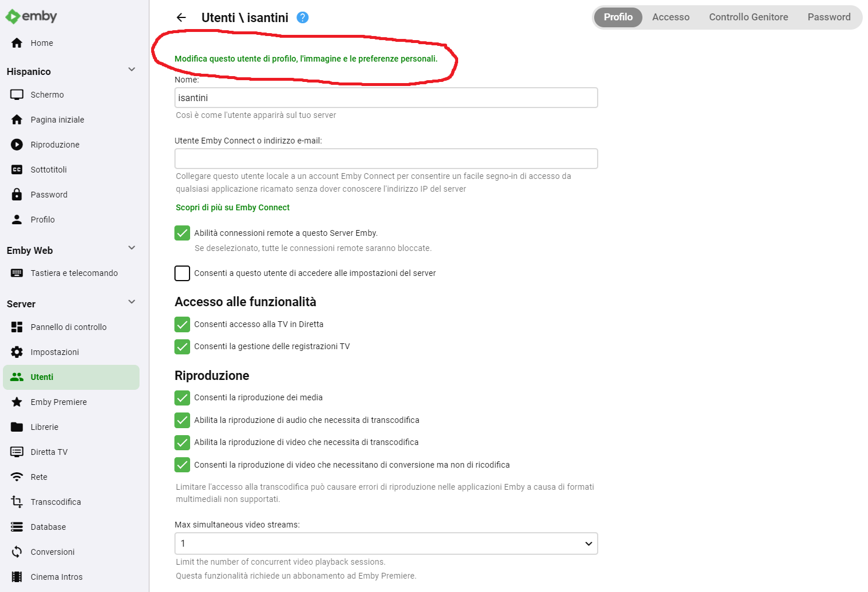Click the Emby Connect email input field
This screenshot has height=592, width=868.
[x=386, y=159]
